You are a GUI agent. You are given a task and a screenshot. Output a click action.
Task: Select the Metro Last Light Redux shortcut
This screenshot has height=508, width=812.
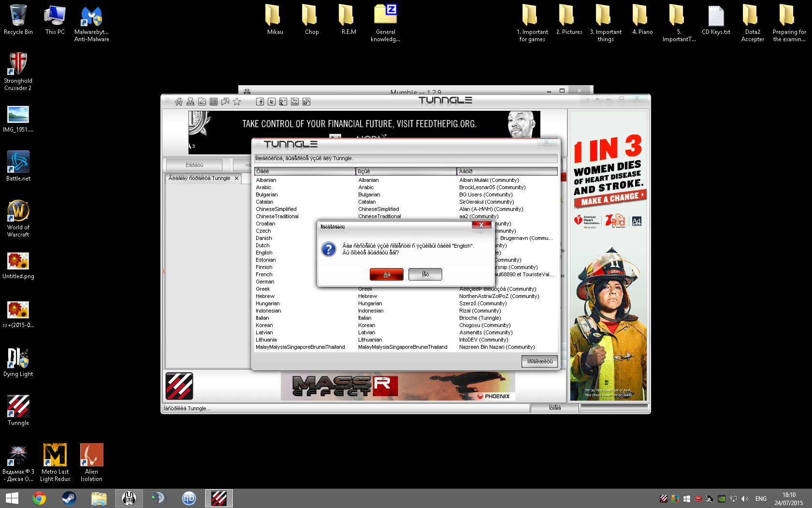coord(55,463)
